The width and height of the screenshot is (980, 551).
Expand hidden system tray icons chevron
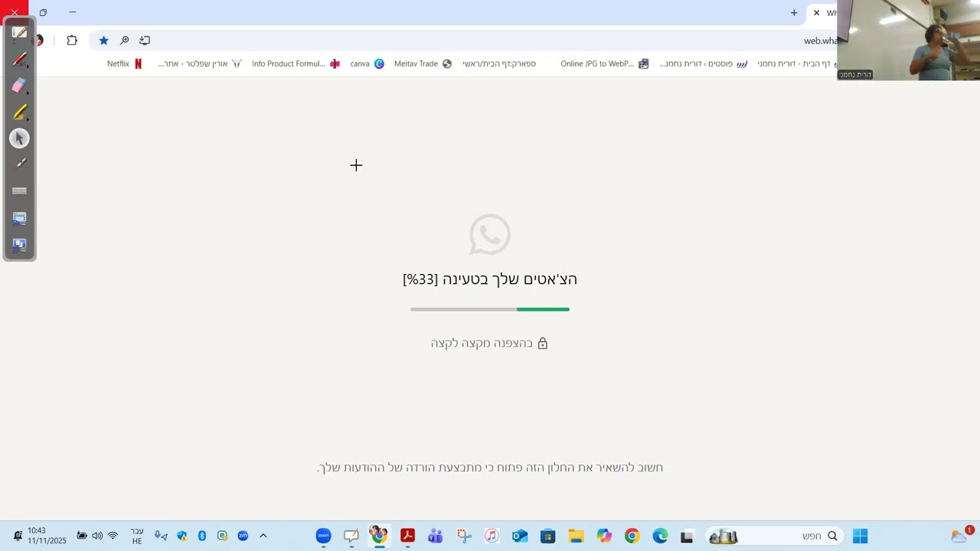pyautogui.click(x=263, y=536)
